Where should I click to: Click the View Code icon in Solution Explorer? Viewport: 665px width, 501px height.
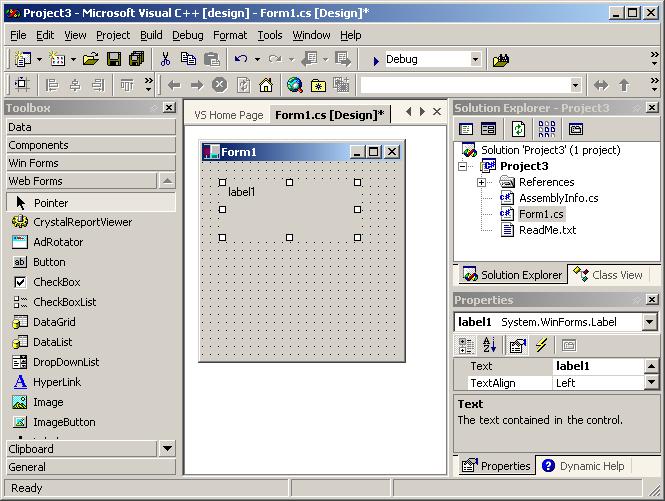click(x=466, y=129)
